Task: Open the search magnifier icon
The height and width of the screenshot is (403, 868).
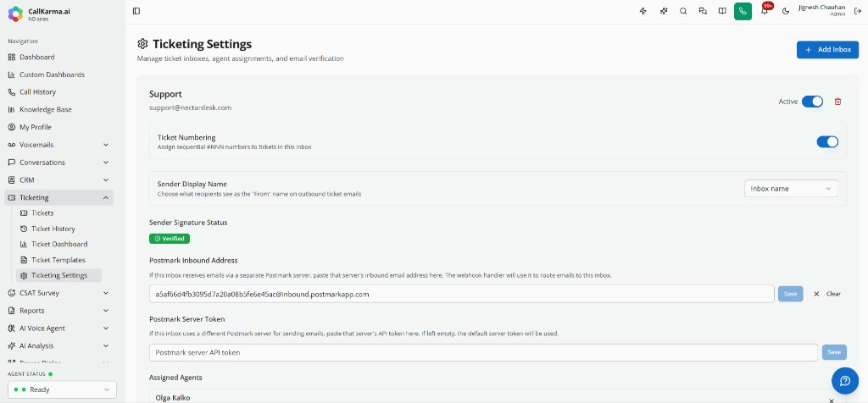Action: (683, 11)
